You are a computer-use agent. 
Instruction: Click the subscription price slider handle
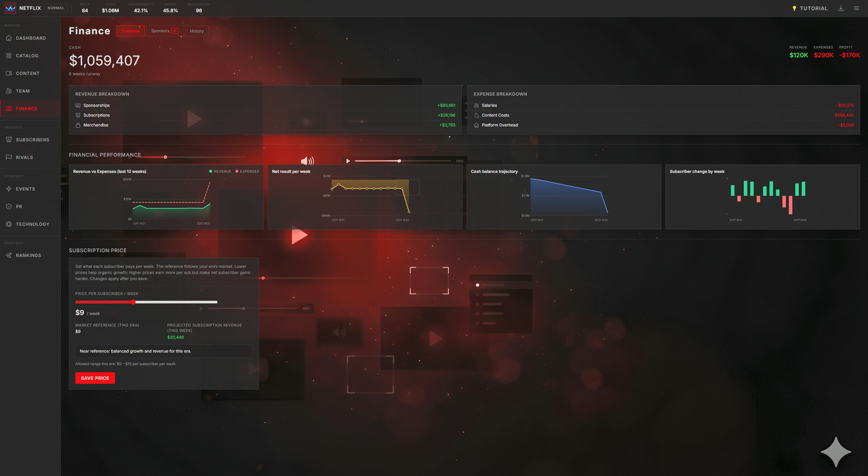133,302
